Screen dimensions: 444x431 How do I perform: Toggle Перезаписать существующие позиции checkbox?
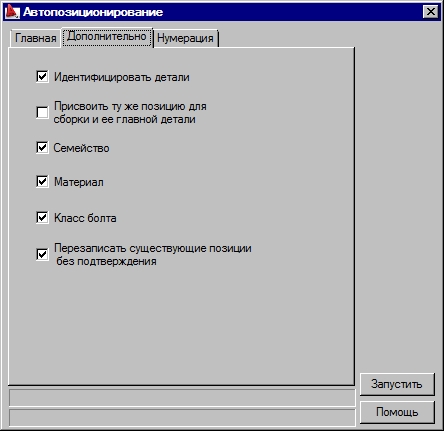(42, 254)
